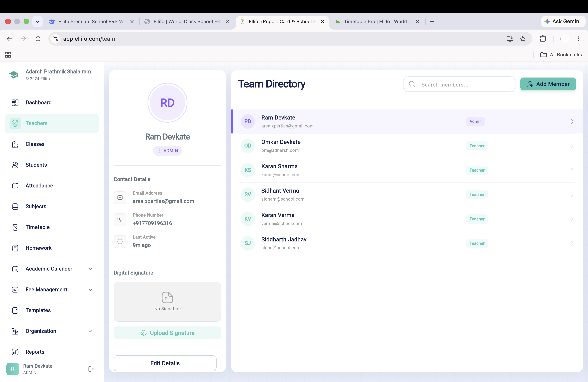588x382 pixels.
Task: Expand the Academic Calender submenu chevron
Action: coord(90,269)
